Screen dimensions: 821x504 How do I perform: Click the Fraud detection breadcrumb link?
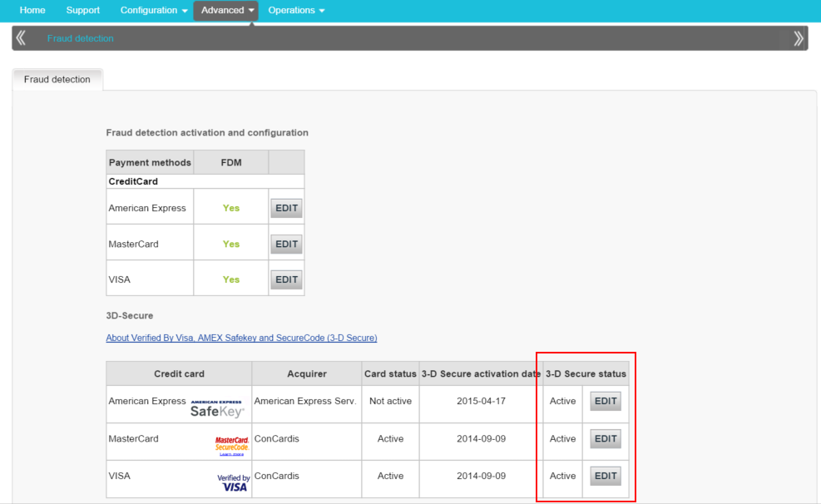81,38
